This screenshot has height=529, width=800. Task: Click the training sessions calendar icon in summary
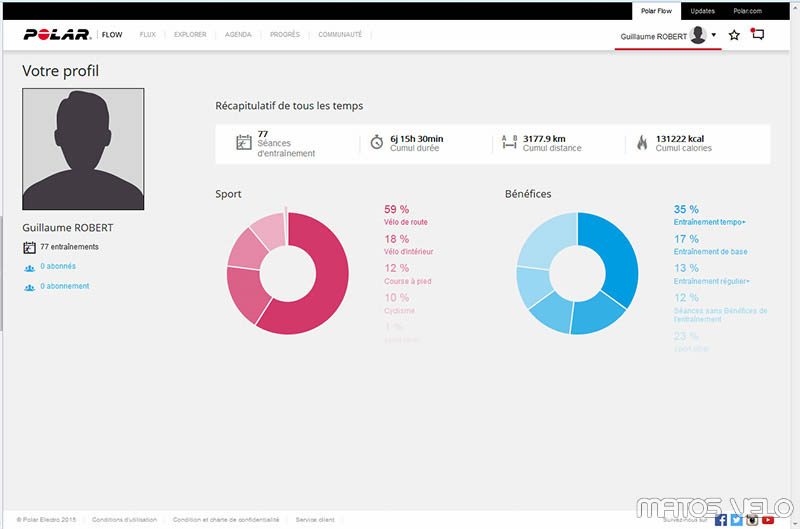coord(244,142)
